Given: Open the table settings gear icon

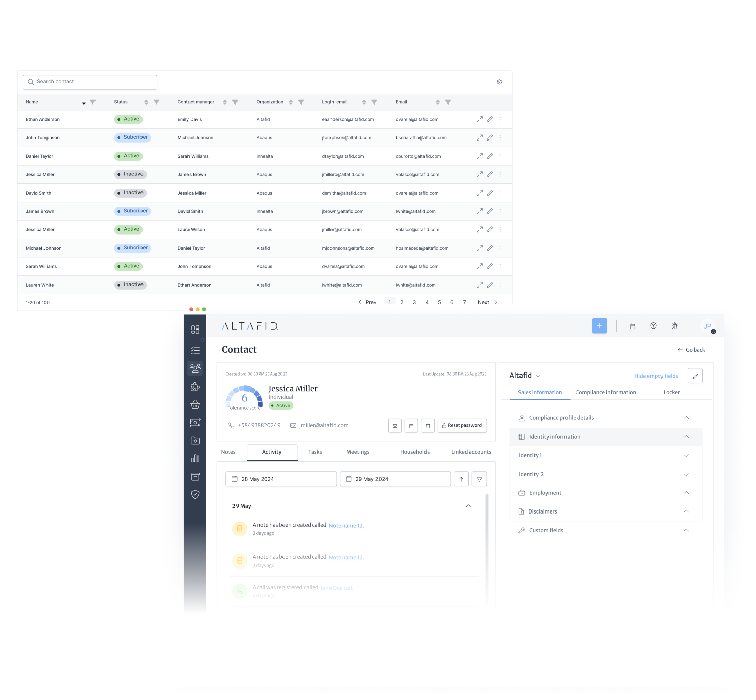Looking at the screenshot, I should point(499,82).
